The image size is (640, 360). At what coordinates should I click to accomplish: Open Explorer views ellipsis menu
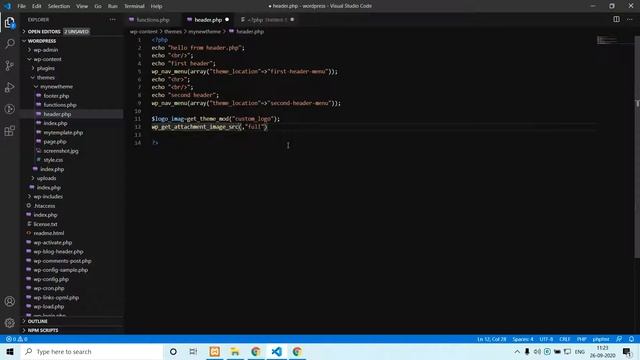(112, 20)
